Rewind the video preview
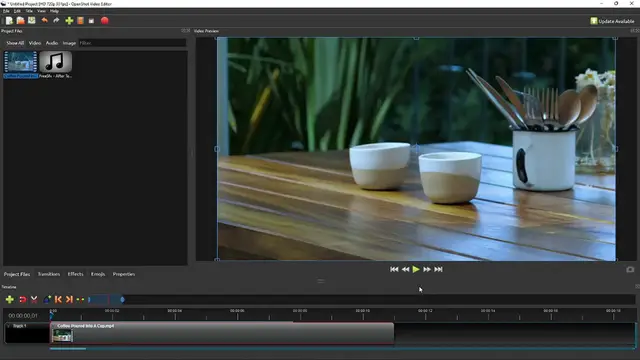 [x=405, y=269]
